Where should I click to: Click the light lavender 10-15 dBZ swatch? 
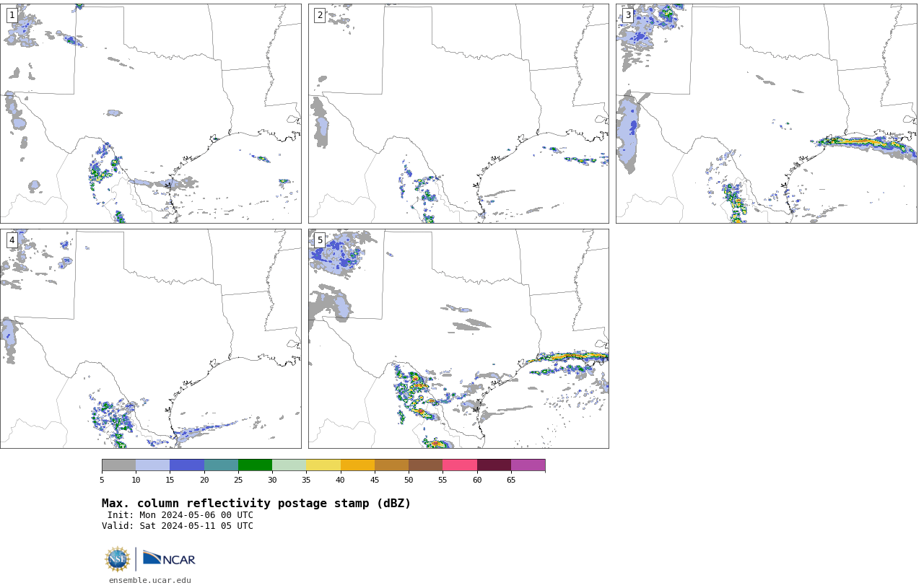click(152, 465)
